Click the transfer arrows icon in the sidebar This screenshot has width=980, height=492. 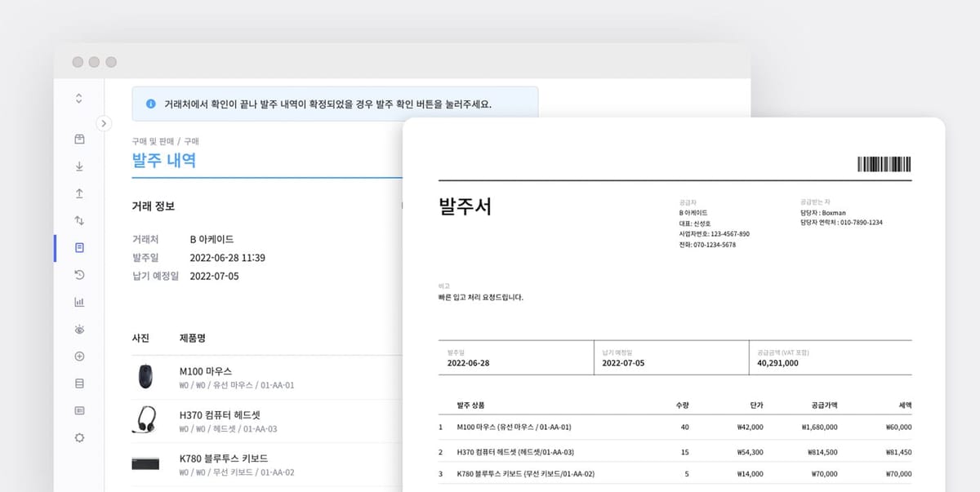78,220
